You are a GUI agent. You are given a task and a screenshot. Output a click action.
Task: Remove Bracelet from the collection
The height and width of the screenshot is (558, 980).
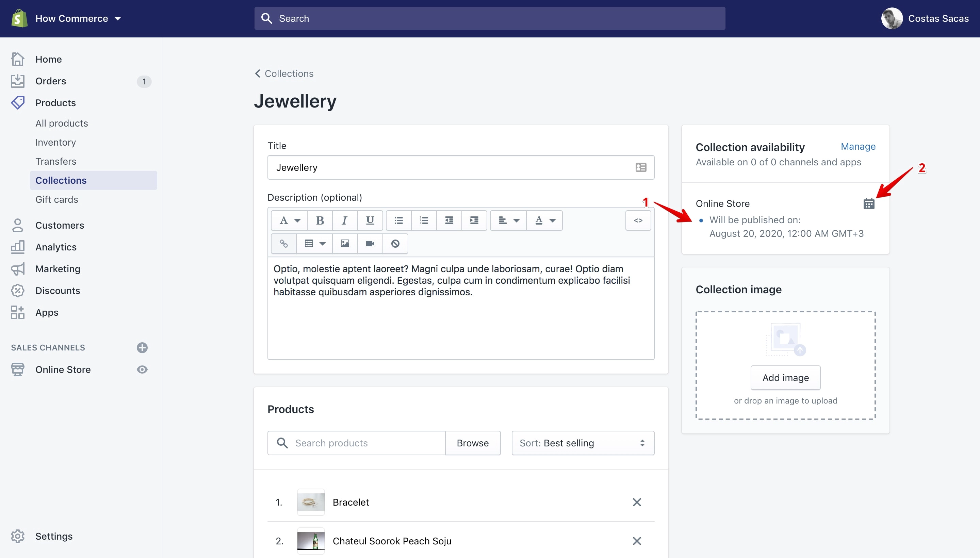click(x=637, y=502)
